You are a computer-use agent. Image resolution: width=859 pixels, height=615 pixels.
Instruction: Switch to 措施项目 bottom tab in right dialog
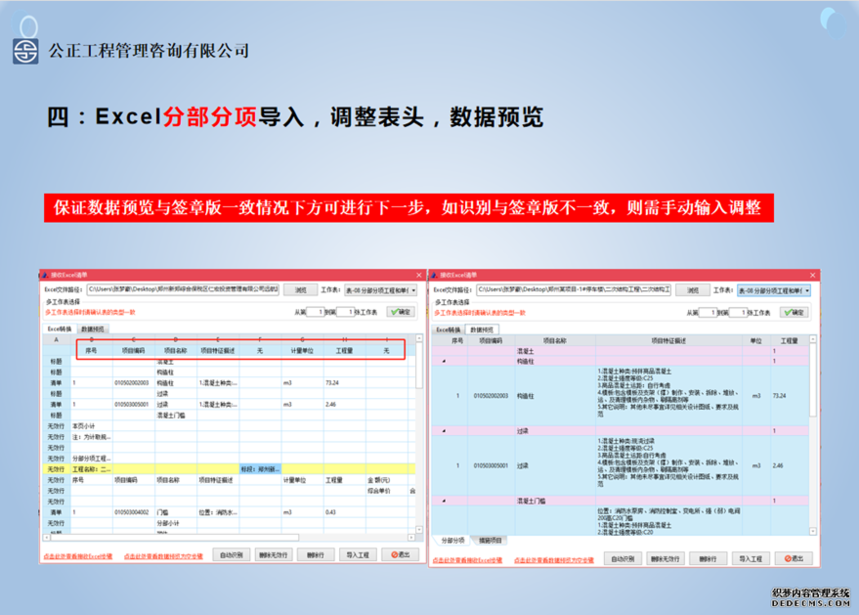click(x=490, y=540)
